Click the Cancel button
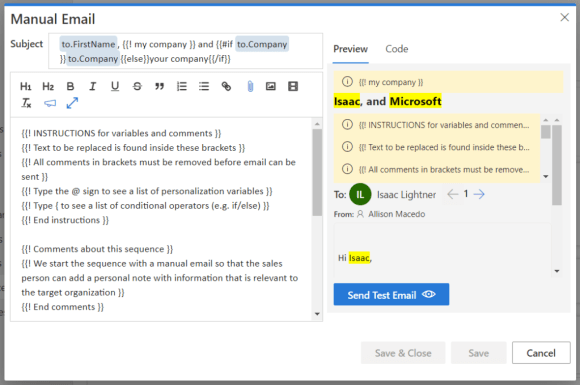580x385 pixels. (x=541, y=353)
